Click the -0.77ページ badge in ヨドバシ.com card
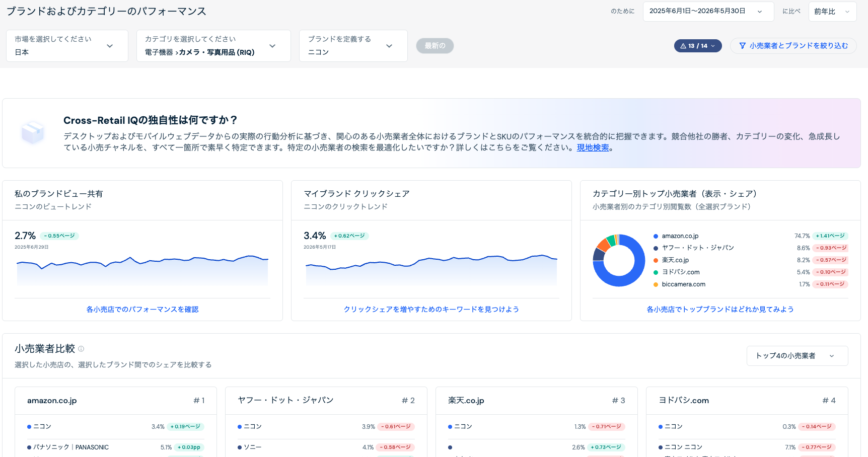Image resolution: width=868 pixels, height=457 pixels. point(817,447)
